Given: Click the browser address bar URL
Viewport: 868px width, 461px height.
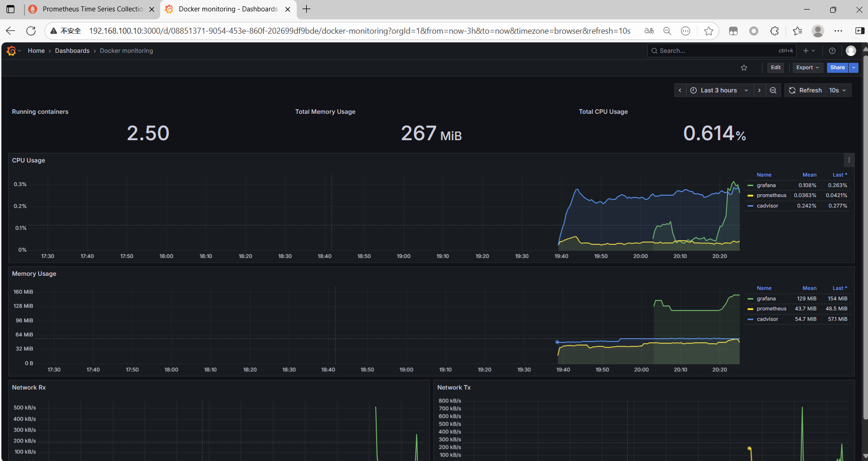Looking at the screenshot, I should point(359,31).
